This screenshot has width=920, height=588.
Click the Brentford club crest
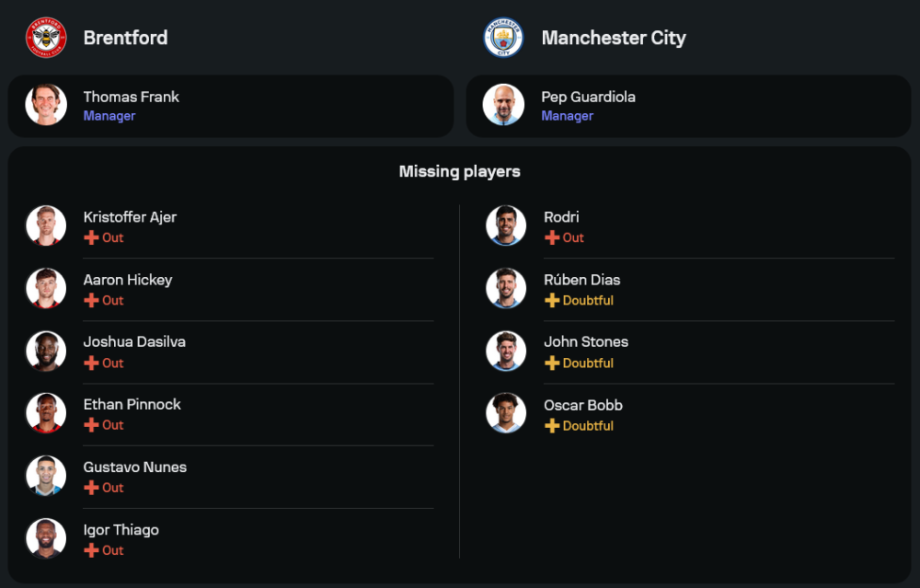pos(45,38)
